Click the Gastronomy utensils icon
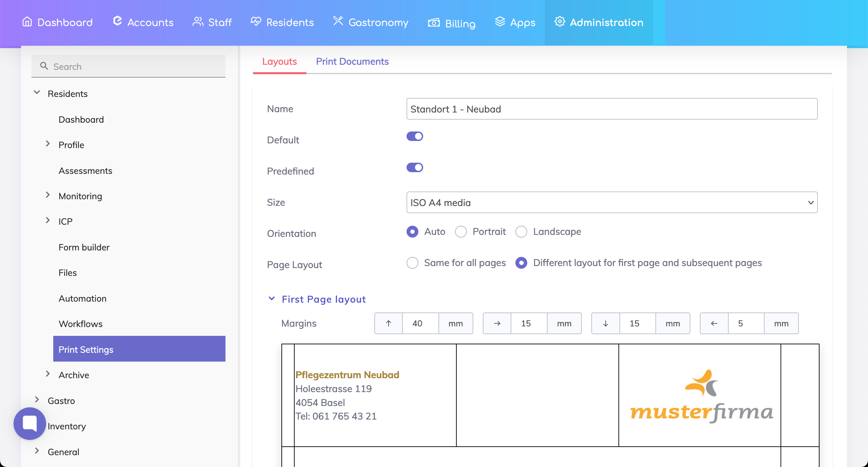This screenshot has height=467, width=868. pyautogui.click(x=338, y=21)
